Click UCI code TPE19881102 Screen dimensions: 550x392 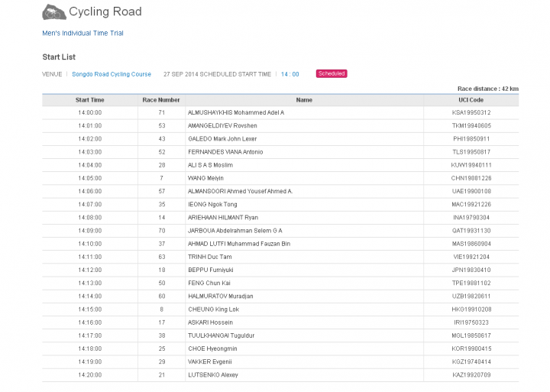coord(471,283)
